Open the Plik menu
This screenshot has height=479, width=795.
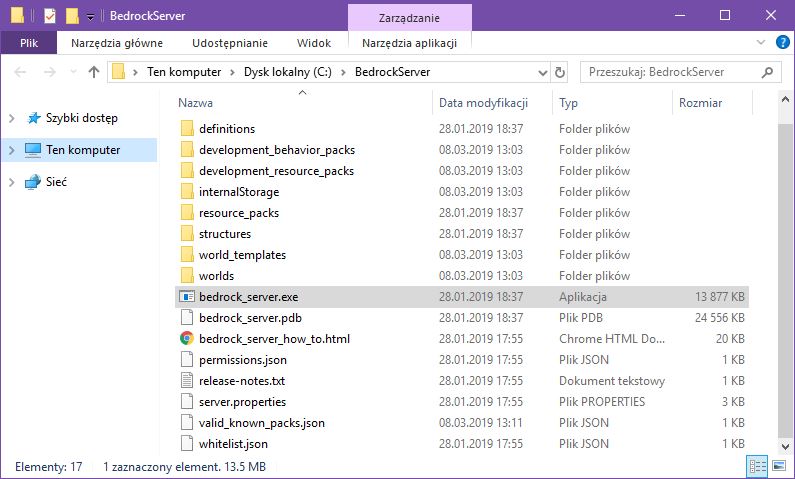click(29, 43)
